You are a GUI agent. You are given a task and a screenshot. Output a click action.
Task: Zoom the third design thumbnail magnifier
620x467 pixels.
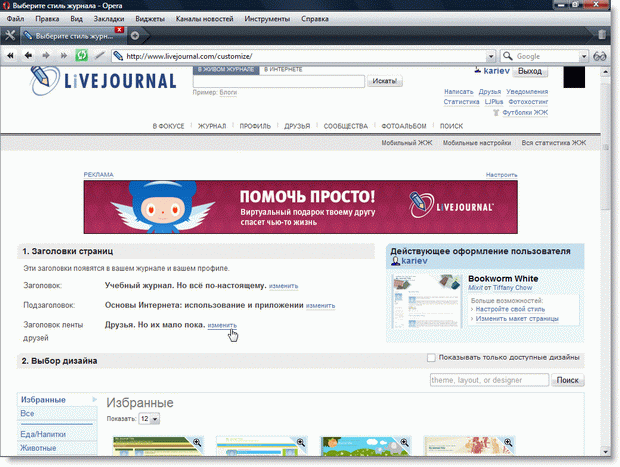(x=404, y=442)
